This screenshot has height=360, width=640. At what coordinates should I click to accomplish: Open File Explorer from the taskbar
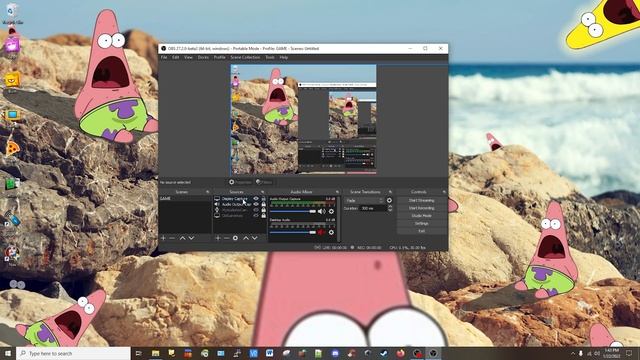tap(155, 353)
